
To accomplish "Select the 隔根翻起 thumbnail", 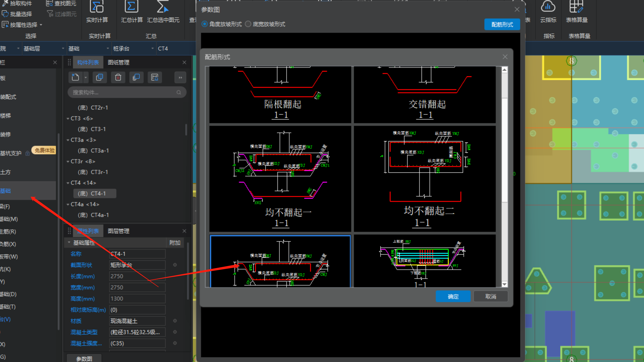I will tap(280, 95).
